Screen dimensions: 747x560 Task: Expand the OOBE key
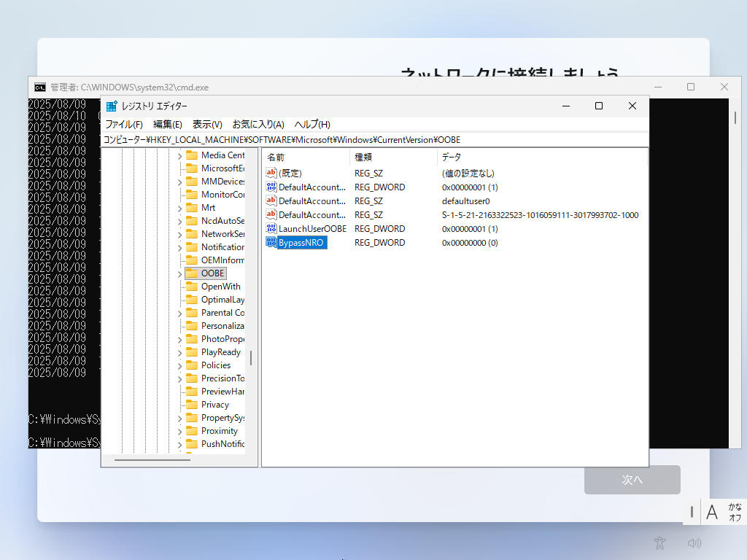[x=179, y=274]
